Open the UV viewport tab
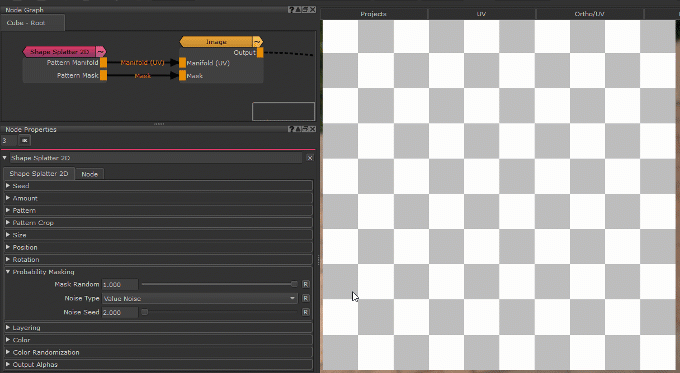The height and width of the screenshot is (373, 680). 481,14
